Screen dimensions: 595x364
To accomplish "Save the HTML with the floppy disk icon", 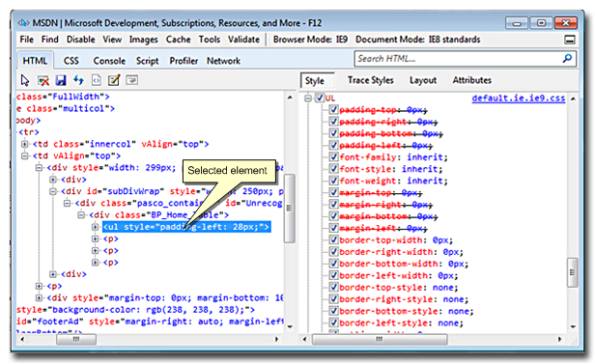I will 61,80.
